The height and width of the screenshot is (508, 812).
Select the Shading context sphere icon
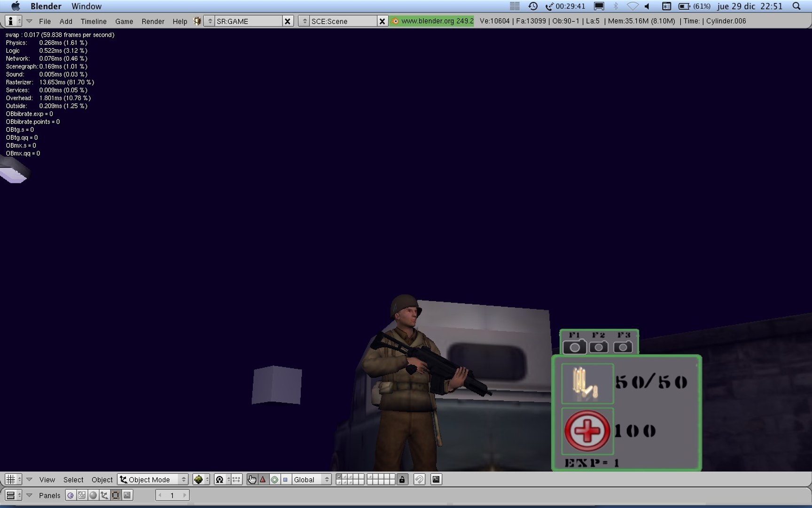(93, 495)
